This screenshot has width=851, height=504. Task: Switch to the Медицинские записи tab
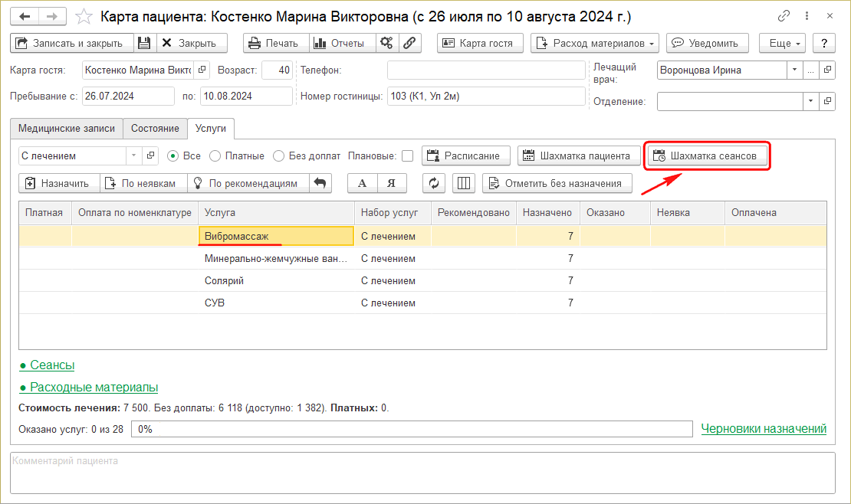[67, 129]
